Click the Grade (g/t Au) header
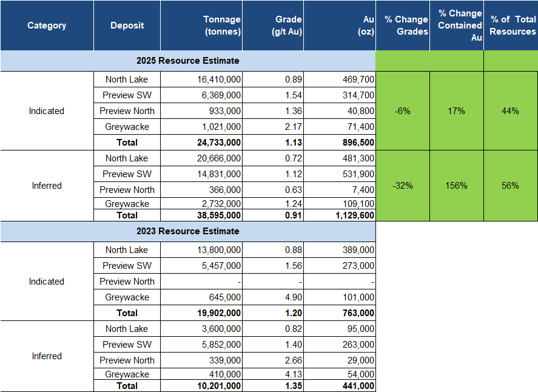 pyautogui.click(x=272, y=25)
